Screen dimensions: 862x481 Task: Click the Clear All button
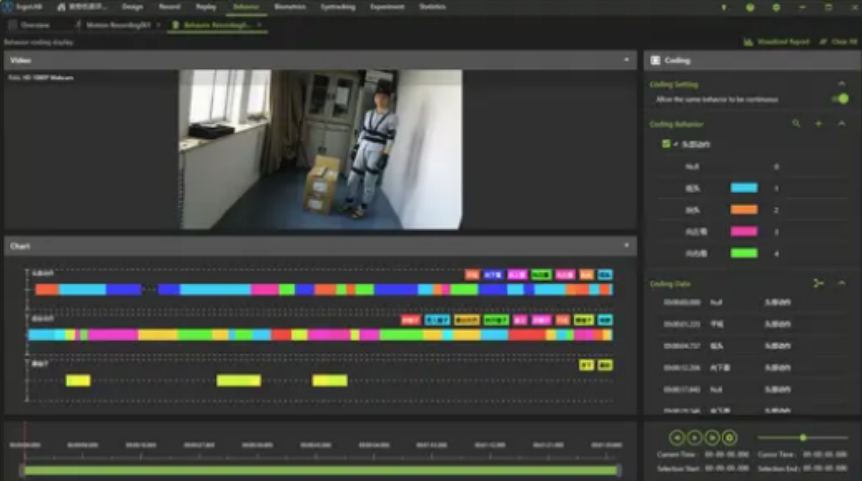click(x=838, y=42)
